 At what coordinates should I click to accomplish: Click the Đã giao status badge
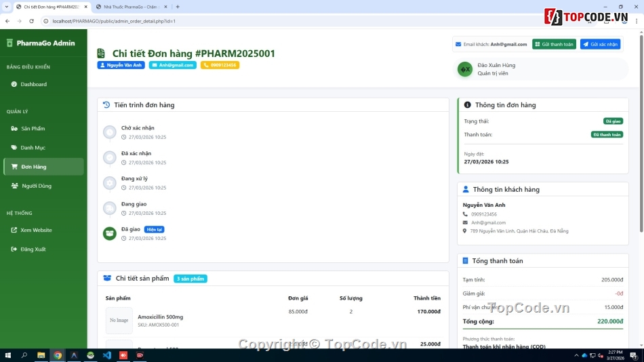coord(613,121)
